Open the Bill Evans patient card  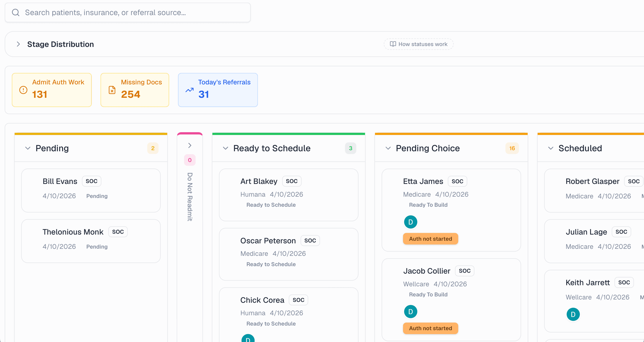91,191
